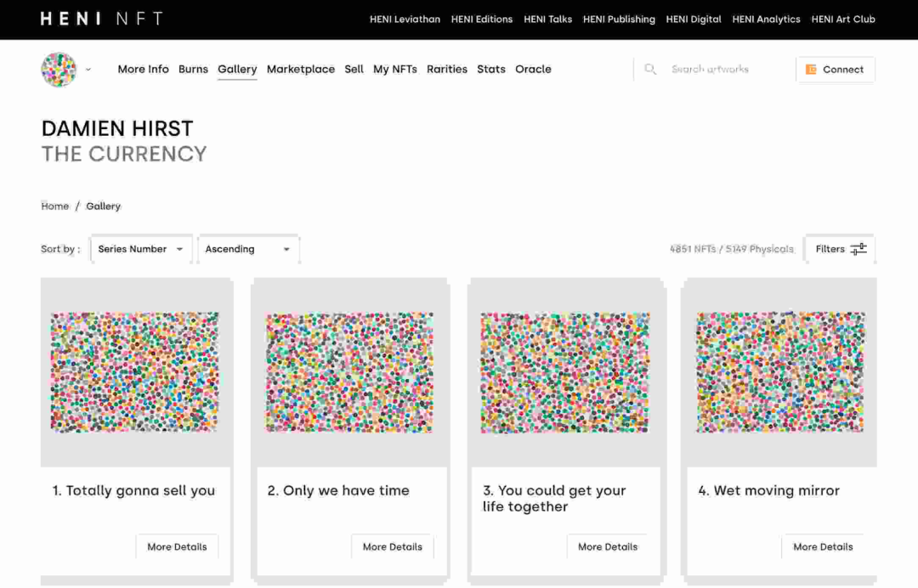
Task: Click the search magnifier icon
Action: 650,69
